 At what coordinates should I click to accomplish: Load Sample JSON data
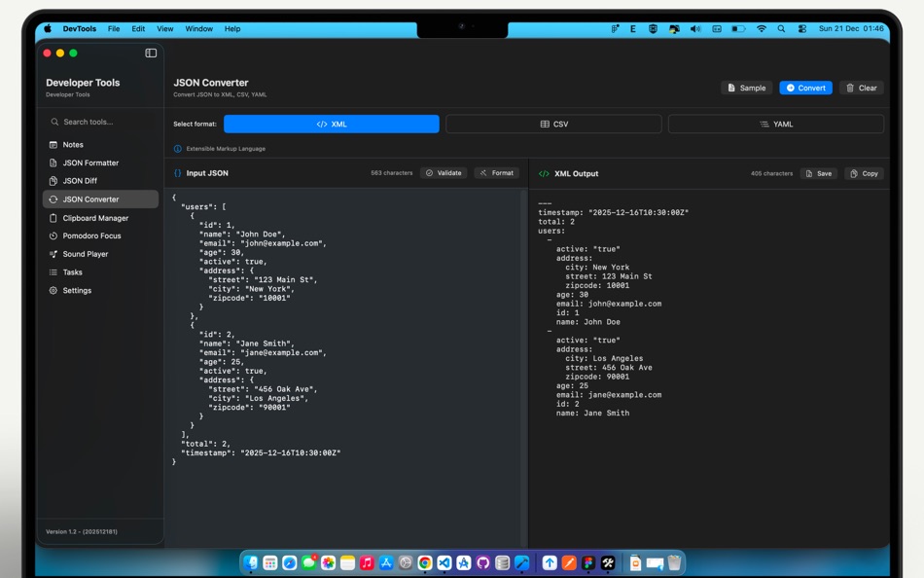pos(746,87)
